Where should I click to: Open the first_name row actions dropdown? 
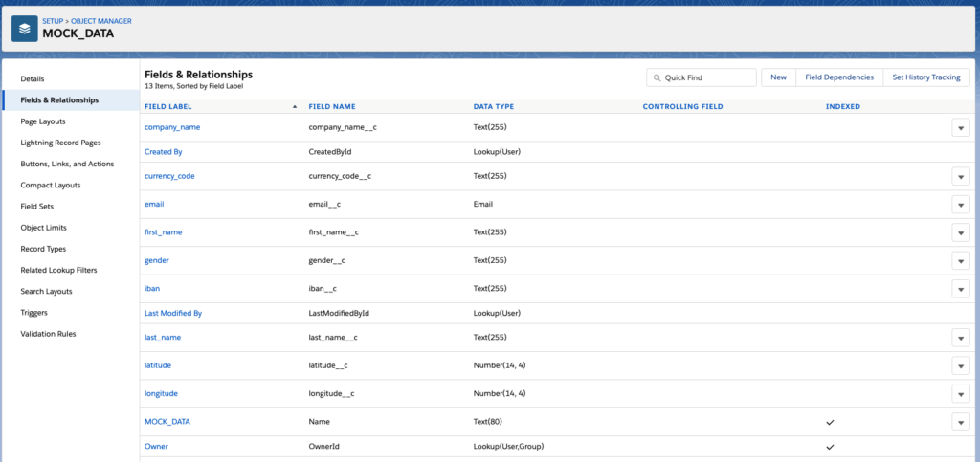[x=961, y=232]
